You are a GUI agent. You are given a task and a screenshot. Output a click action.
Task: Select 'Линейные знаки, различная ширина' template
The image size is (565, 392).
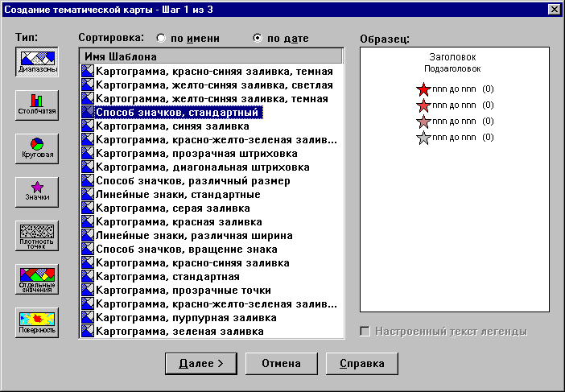pos(193,235)
